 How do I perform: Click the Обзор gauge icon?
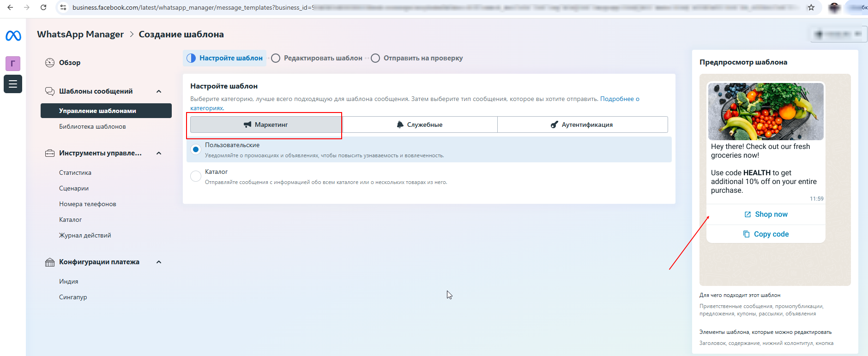pyautogui.click(x=50, y=63)
